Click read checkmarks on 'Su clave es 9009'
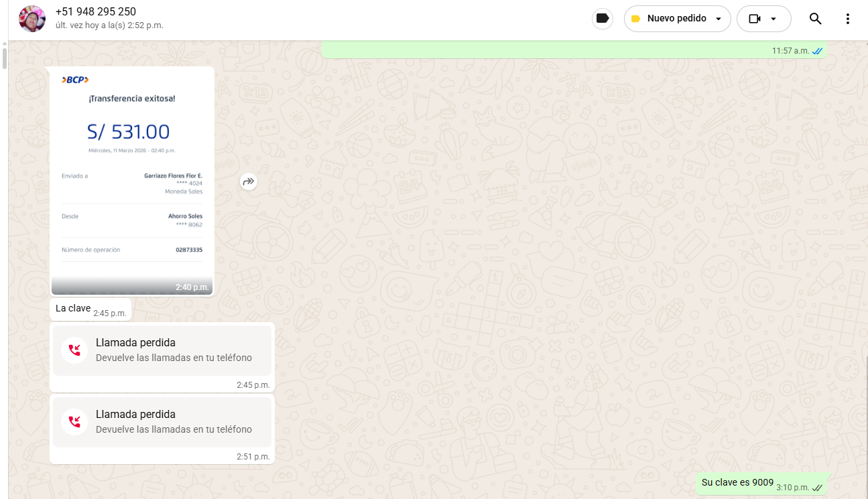 point(817,488)
